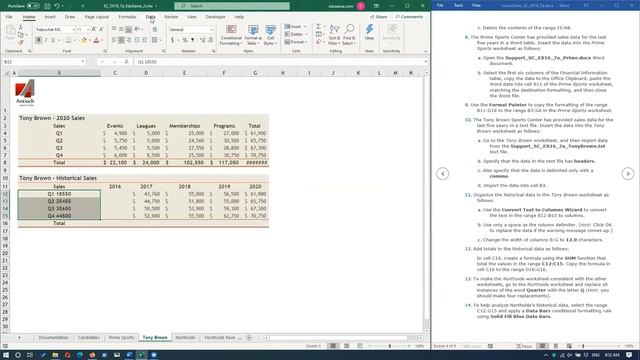Open the Format cells dropdown

click(296, 42)
